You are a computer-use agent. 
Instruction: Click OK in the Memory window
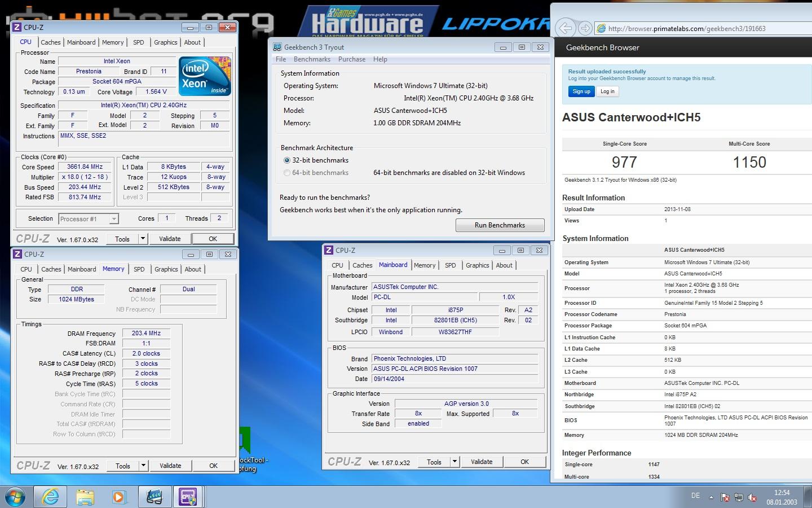[213, 466]
